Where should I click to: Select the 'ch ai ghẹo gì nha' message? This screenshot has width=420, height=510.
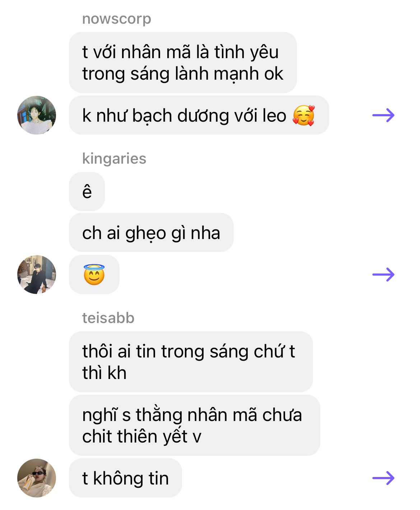point(151,233)
